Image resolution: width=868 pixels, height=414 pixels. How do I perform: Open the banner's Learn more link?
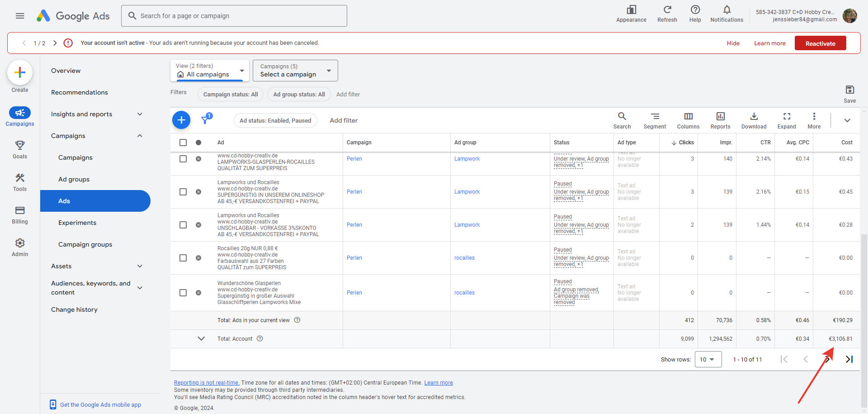click(770, 43)
